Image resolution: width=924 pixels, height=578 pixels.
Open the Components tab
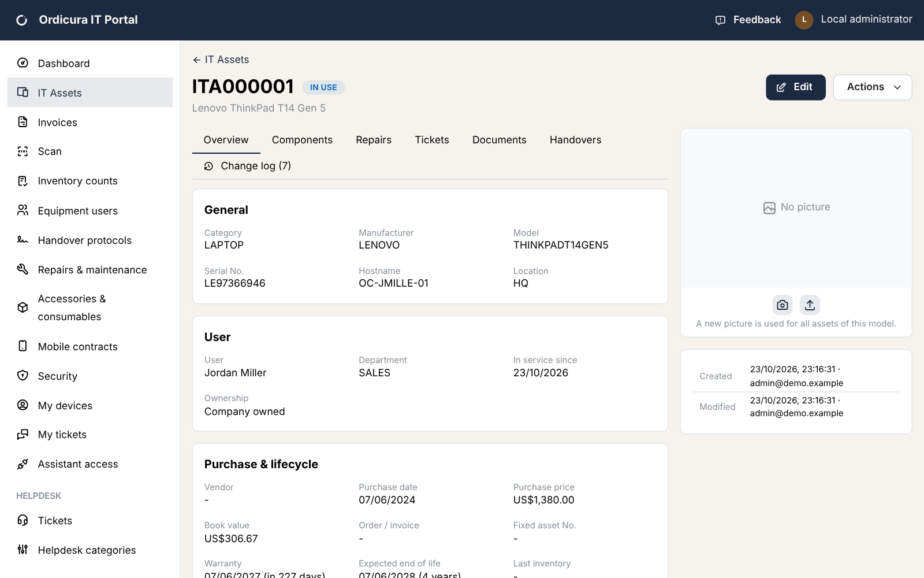click(x=302, y=140)
